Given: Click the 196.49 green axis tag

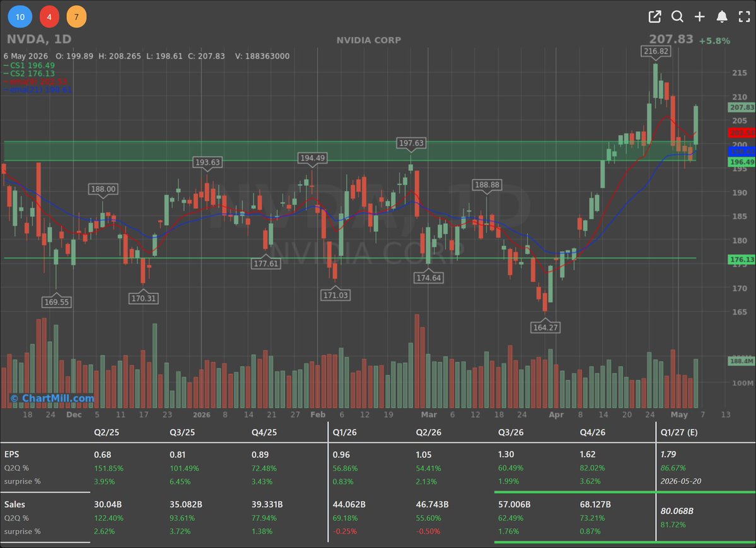Looking at the screenshot, I should (741, 162).
